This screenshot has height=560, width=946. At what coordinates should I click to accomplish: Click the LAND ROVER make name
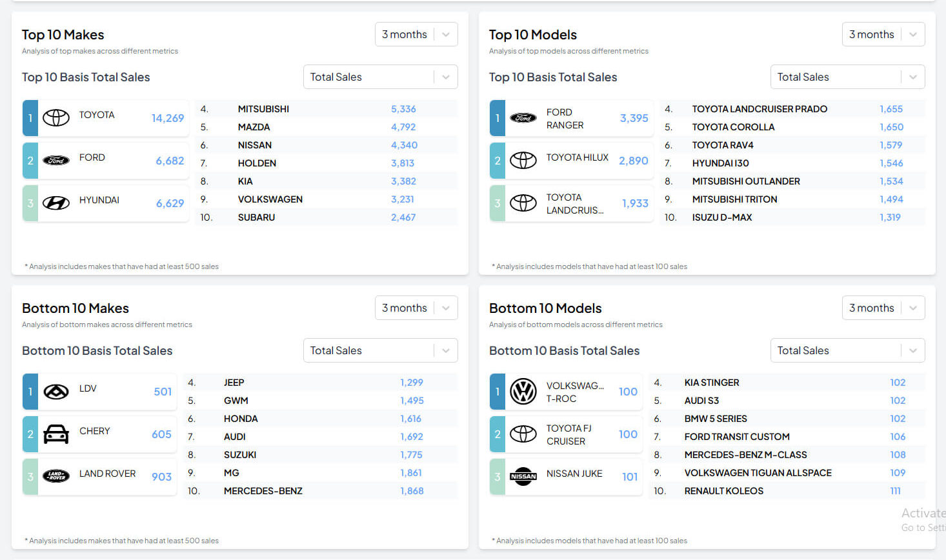tap(108, 474)
